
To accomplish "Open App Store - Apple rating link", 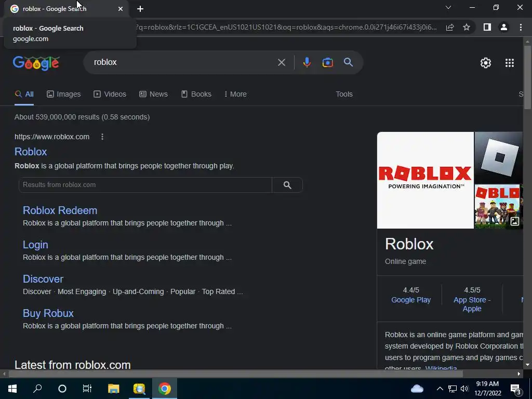I will [x=472, y=304].
